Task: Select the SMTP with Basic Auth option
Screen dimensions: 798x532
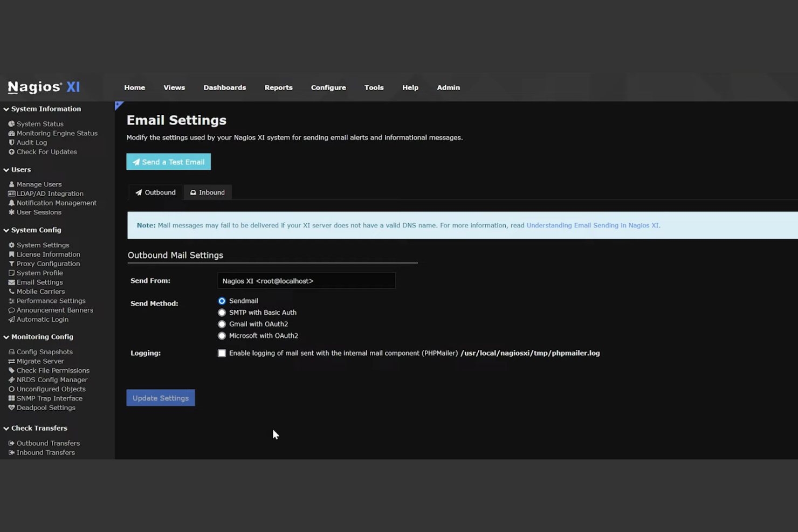Action: tap(222, 312)
